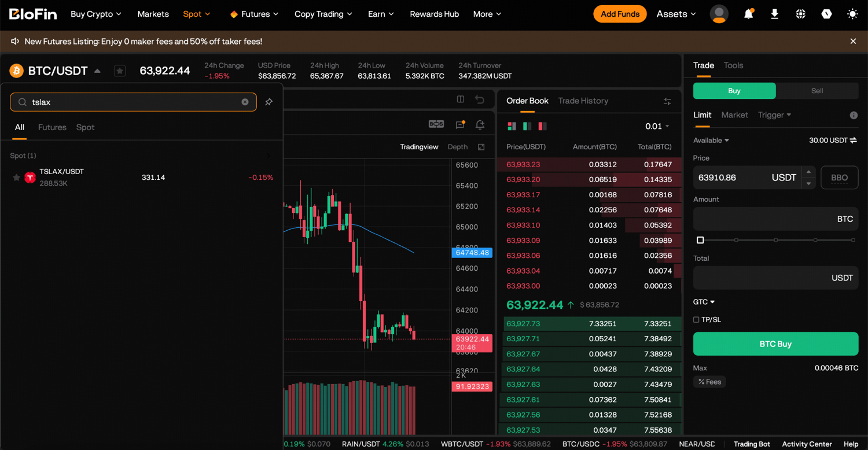Click the undo arrow above chart
This screenshot has height=450, width=868.
(x=480, y=99)
